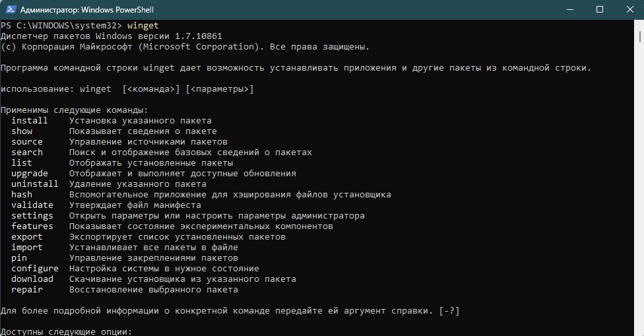Click the 'features' command name

click(x=32, y=226)
